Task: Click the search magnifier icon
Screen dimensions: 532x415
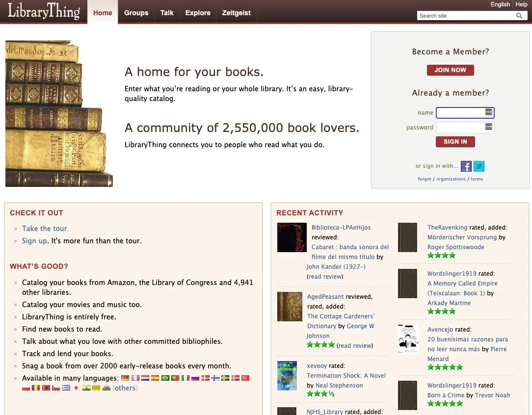Action: click(519, 15)
